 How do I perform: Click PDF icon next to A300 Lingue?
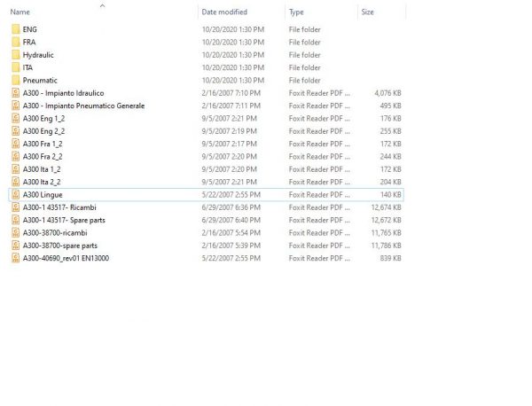[16, 195]
